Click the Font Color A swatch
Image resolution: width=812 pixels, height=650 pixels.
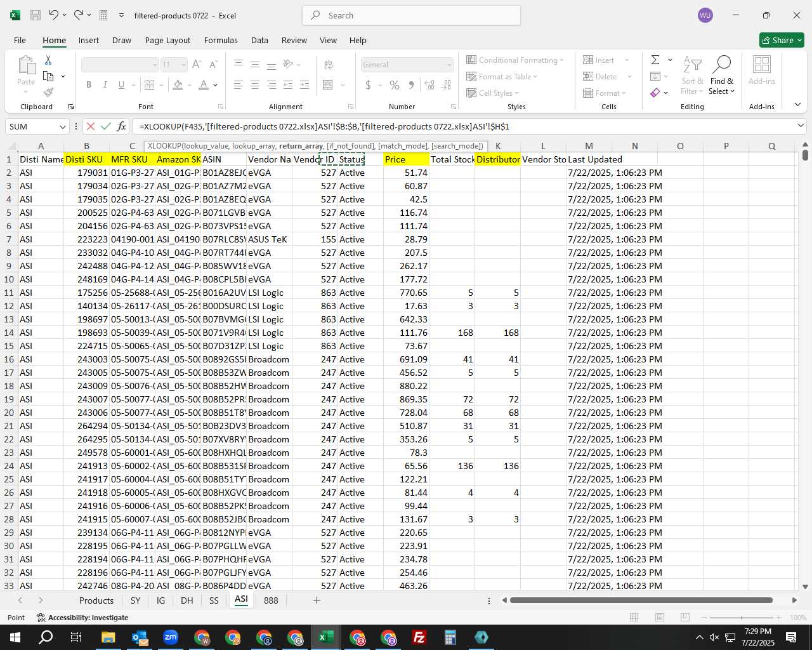coord(204,84)
